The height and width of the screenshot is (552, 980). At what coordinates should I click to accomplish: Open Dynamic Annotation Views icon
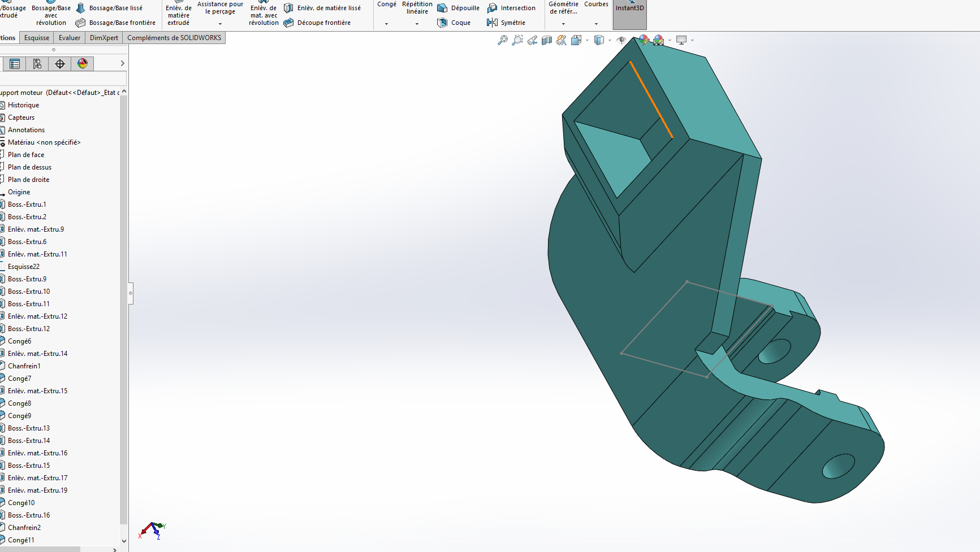click(x=561, y=40)
